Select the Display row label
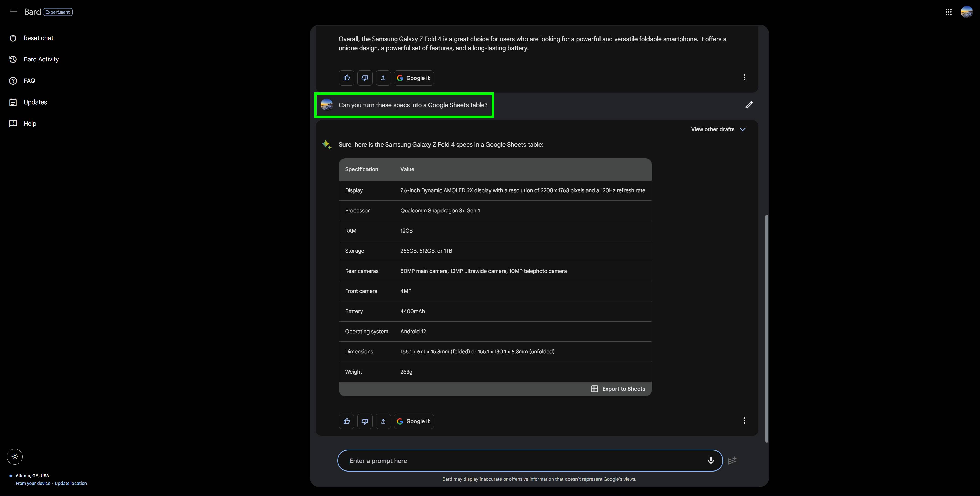Screen dimensions: 980x496 click(354, 190)
